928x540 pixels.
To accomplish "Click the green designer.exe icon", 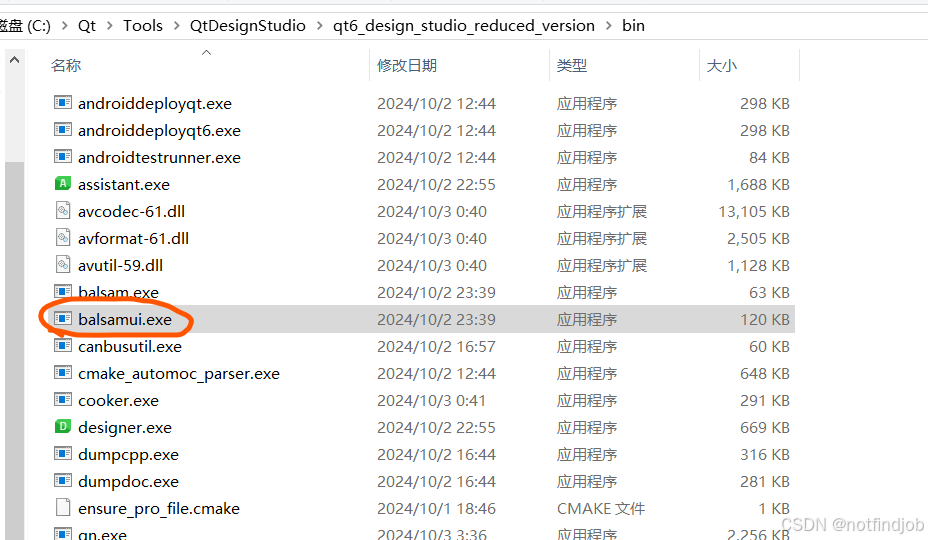I will point(63,426).
